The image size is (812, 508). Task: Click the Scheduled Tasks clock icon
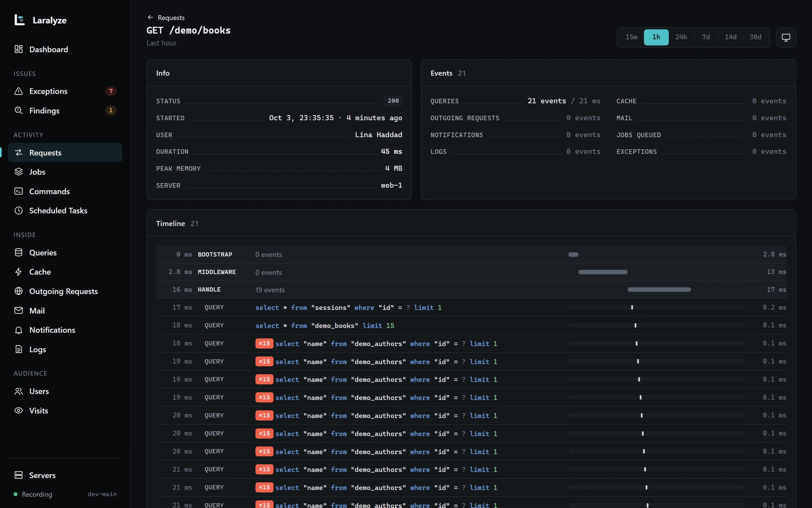18,211
